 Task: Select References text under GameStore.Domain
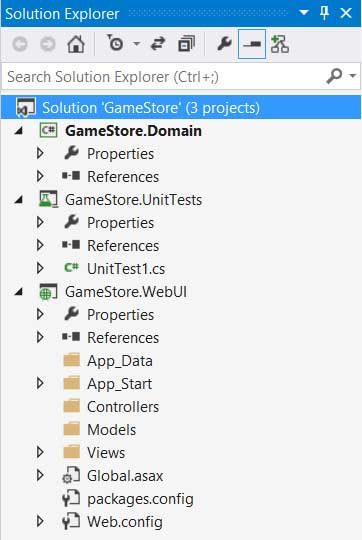[x=123, y=177]
